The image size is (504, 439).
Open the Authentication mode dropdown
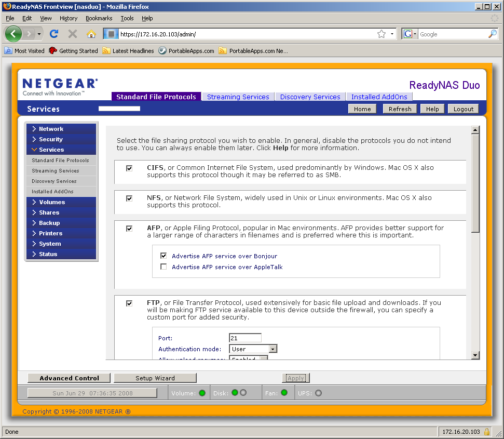pyautogui.click(x=253, y=349)
